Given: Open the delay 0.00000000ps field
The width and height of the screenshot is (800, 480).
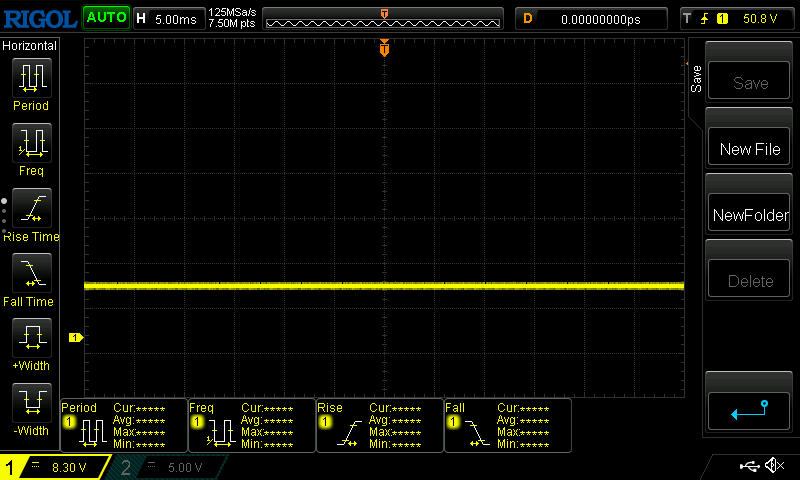Looking at the screenshot, I should pos(590,18).
